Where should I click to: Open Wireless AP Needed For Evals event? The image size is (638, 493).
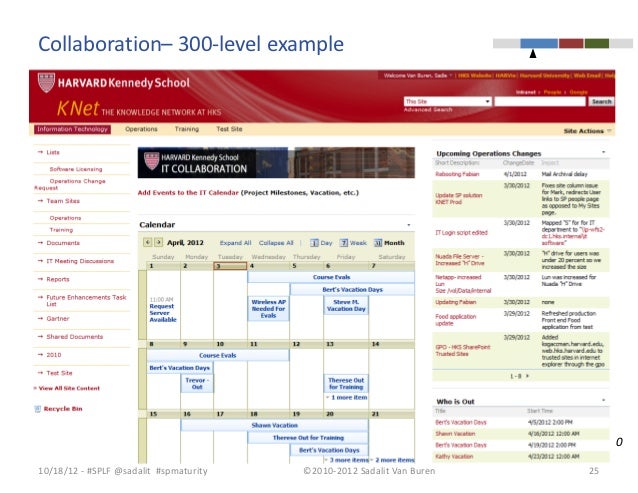tap(269, 309)
